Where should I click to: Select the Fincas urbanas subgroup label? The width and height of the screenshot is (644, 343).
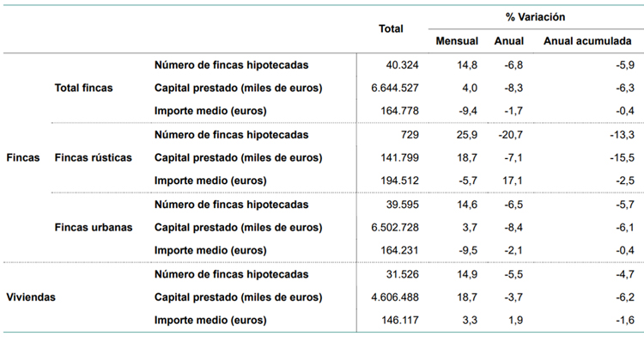coord(94,228)
